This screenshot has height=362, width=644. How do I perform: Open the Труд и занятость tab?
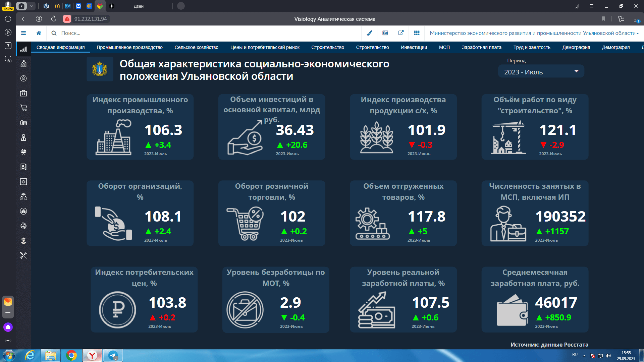532,47
